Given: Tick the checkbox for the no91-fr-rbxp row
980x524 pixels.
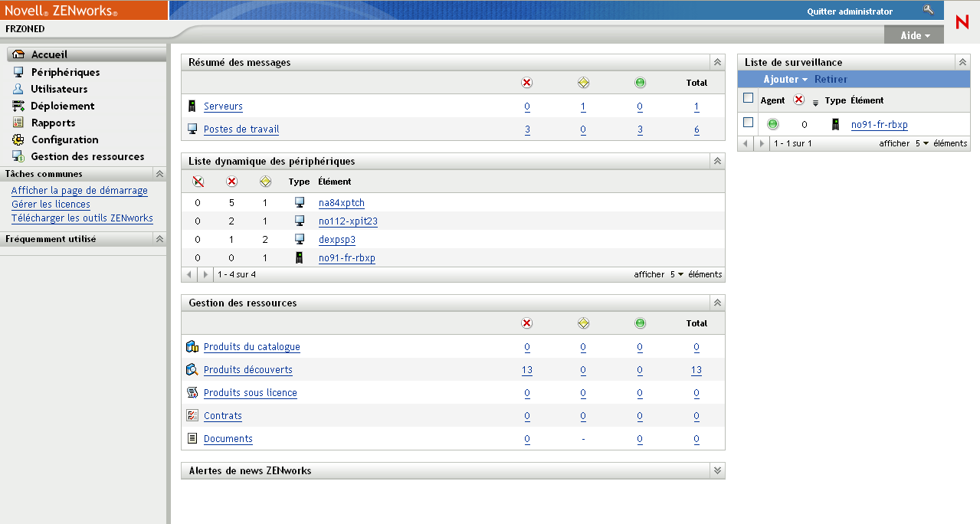Looking at the screenshot, I should 749,123.
